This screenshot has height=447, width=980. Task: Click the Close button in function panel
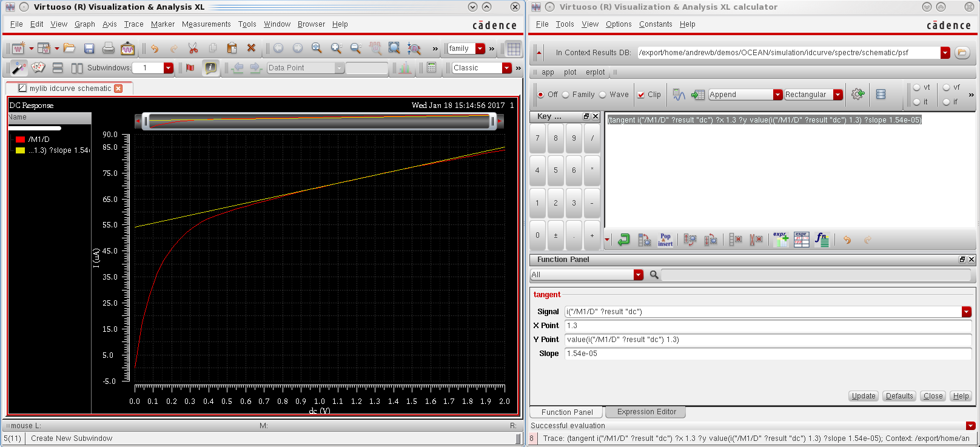point(933,396)
